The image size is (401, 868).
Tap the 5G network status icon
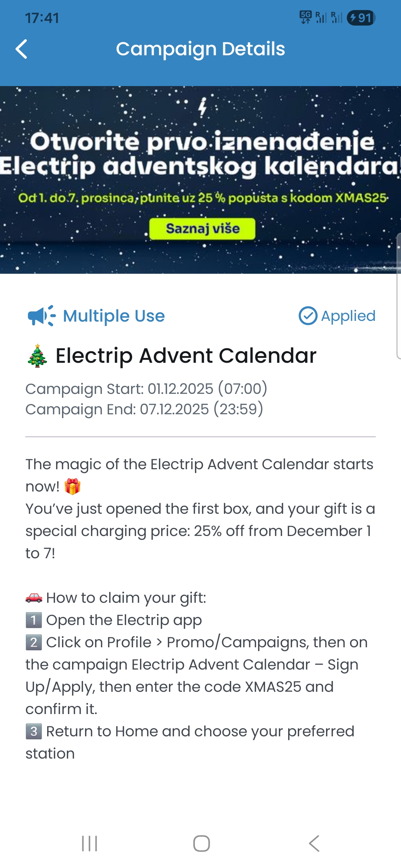click(x=306, y=17)
